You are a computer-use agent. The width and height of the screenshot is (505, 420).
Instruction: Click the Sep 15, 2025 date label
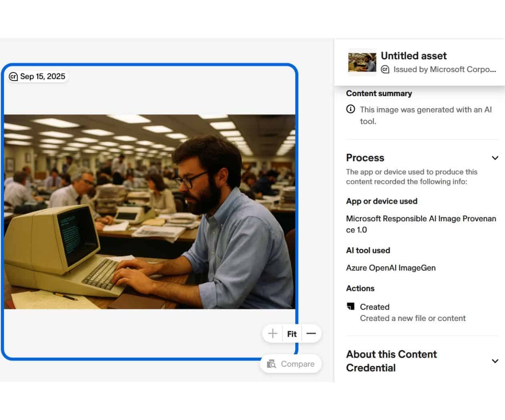(42, 77)
